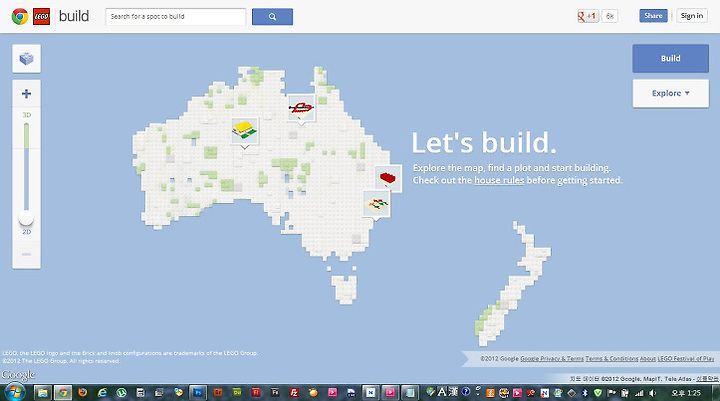Image resolution: width=720 pixels, height=401 pixels.
Task: Click the 'build' title text
Action: (x=74, y=16)
